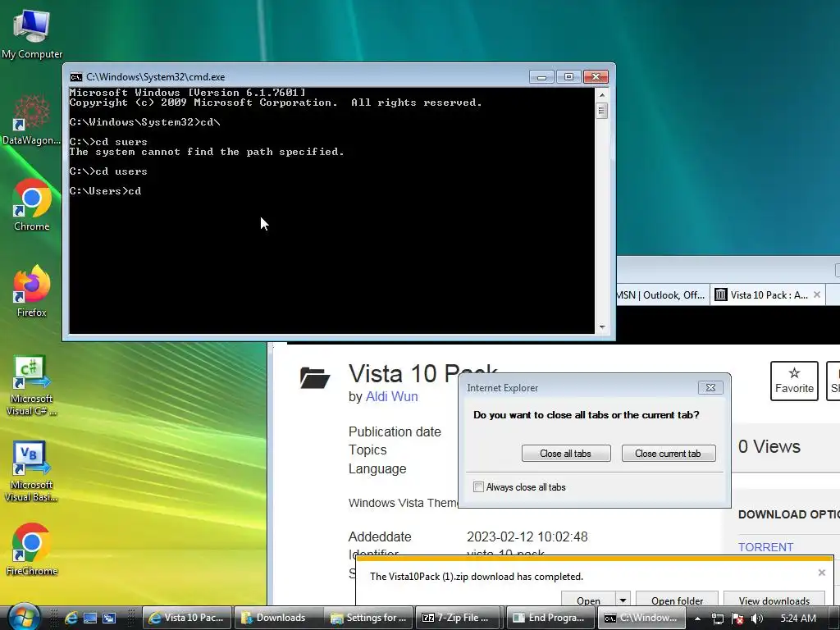The image size is (840, 630).
Task: Open Internet Explorer from quick launch
Action: pyautogui.click(x=71, y=618)
